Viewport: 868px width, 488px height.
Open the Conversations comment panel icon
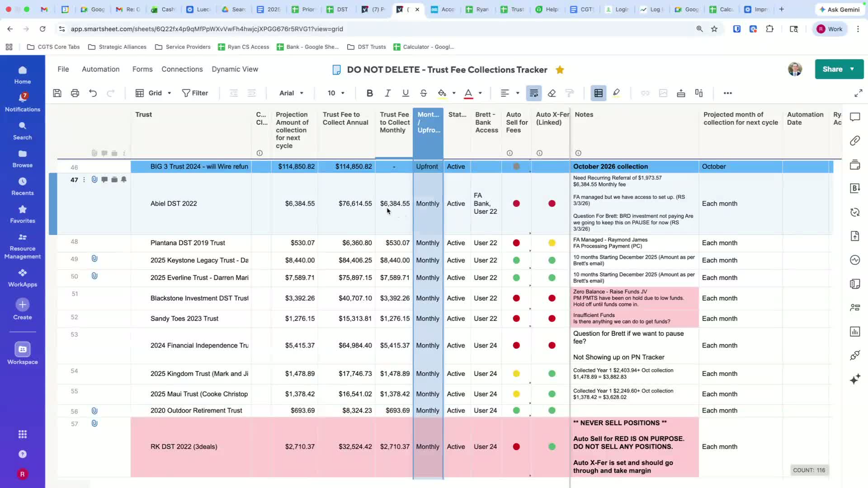click(855, 117)
